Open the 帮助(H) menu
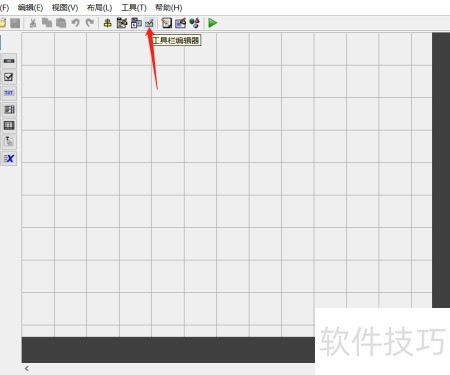Image resolution: width=450 pixels, height=375 pixels. (x=169, y=7)
